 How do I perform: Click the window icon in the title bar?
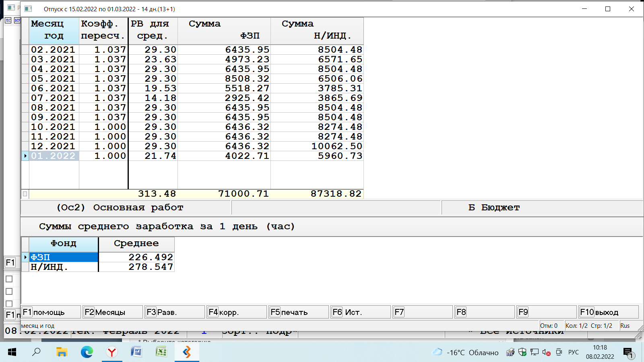pyautogui.click(x=28, y=9)
